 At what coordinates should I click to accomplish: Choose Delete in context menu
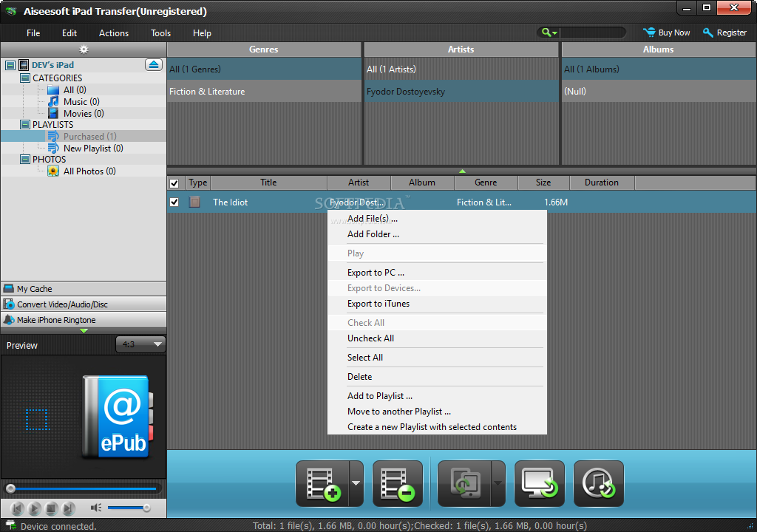point(437,377)
